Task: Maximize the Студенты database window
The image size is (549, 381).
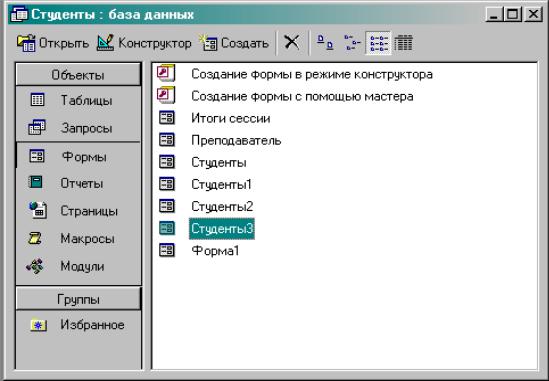Action: (513, 14)
